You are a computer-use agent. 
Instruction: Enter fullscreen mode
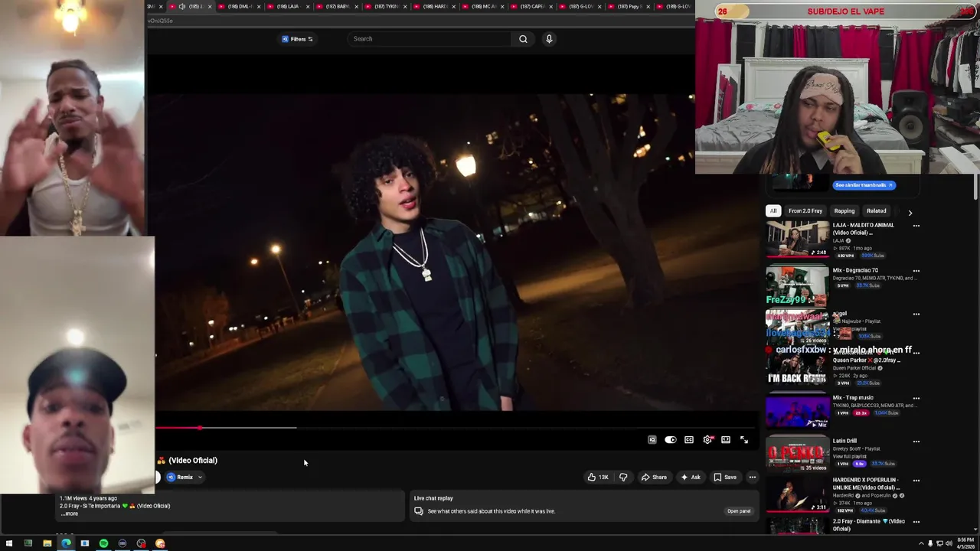[744, 440]
